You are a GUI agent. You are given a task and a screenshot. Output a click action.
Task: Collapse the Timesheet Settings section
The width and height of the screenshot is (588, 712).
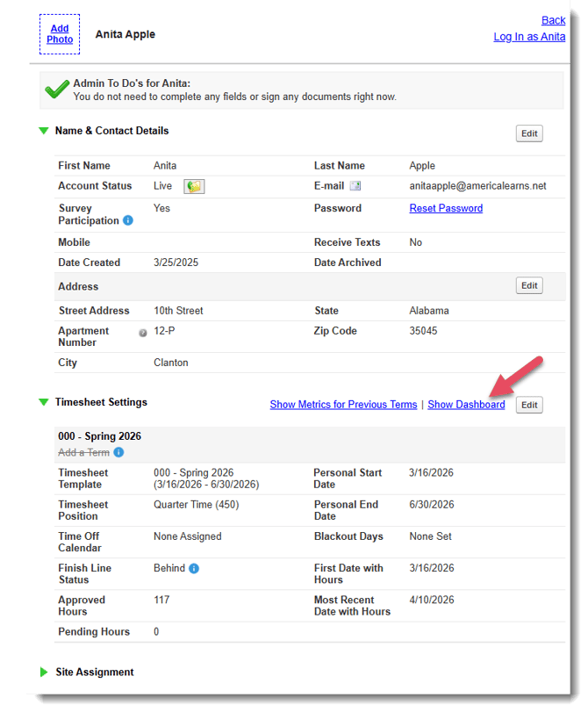pos(43,402)
